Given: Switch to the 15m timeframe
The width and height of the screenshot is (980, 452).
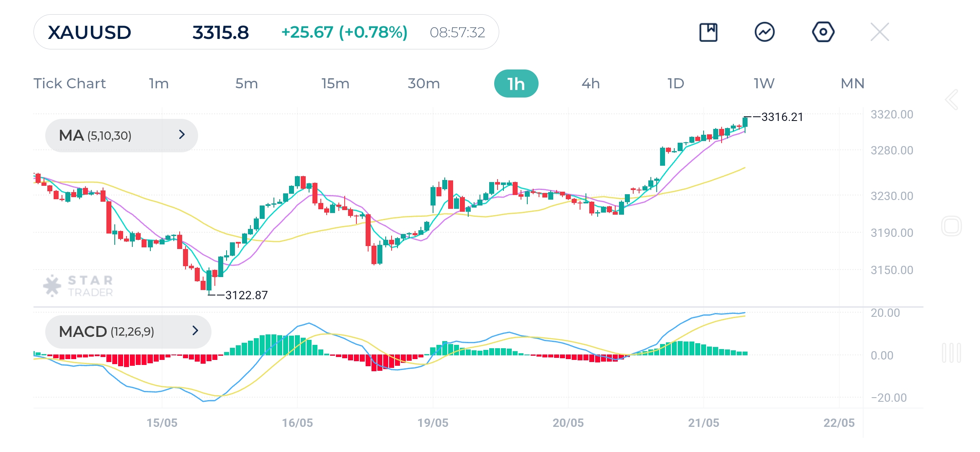Looking at the screenshot, I should [336, 83].
